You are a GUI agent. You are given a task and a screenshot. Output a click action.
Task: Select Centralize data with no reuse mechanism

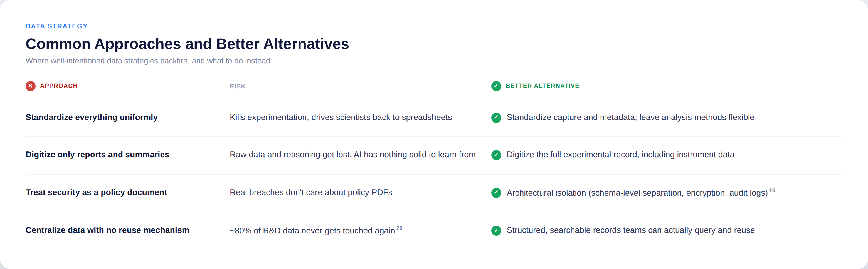click(107, 230)
